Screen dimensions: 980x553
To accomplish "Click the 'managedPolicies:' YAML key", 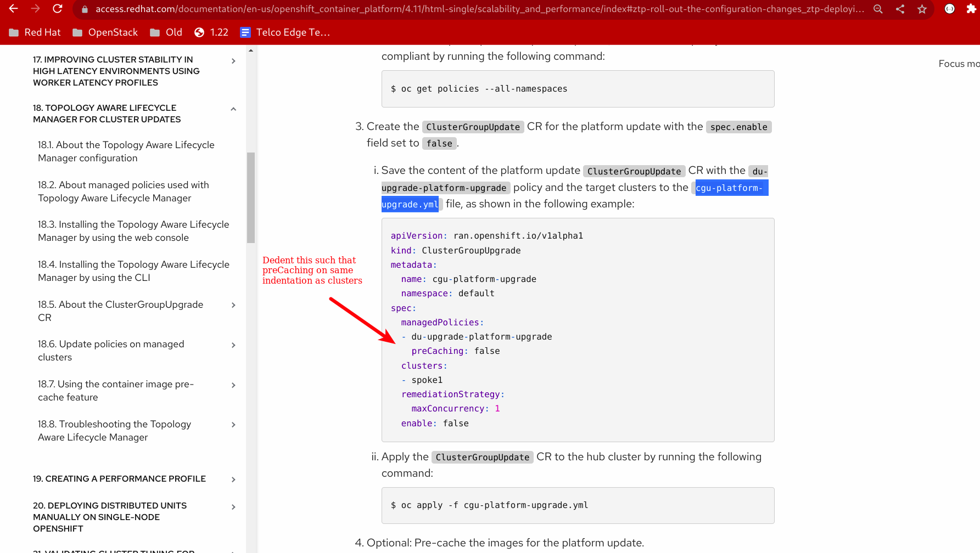I will coord(443,323).
